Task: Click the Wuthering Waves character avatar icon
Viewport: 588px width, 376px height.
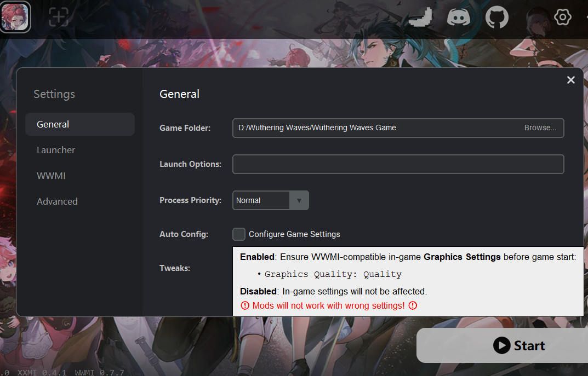Action: pyautogui.click(x=15, y=17)
